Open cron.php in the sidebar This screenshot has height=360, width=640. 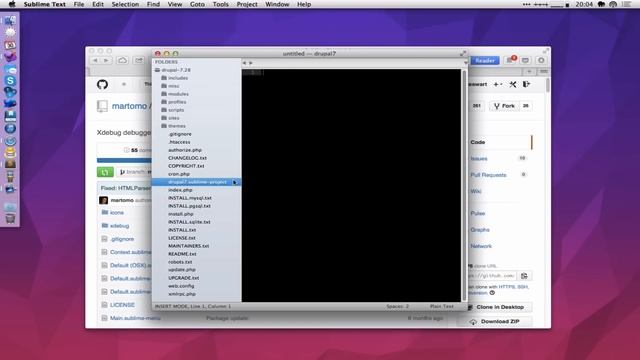click(x=179, y=174)
